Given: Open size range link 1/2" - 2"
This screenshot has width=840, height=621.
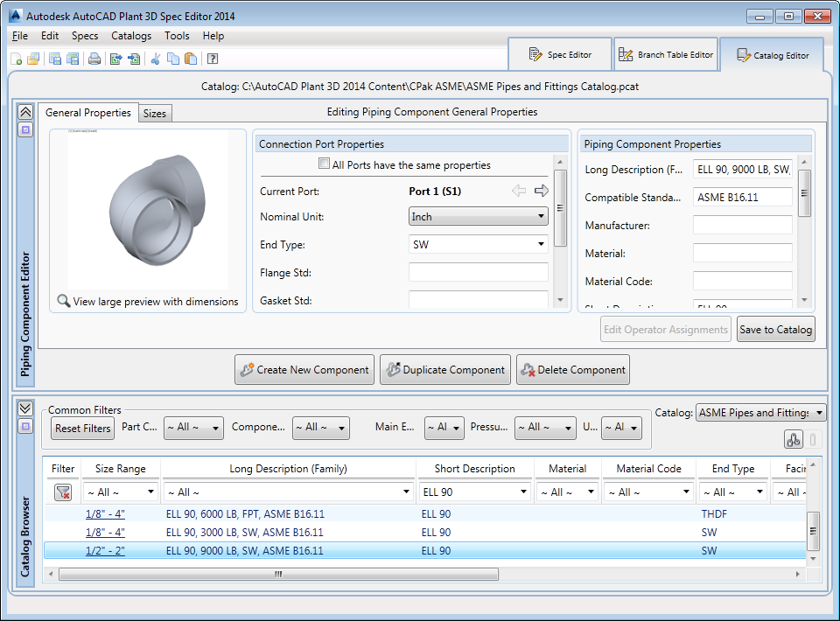Looking at the screenshot, I should pyautogui.click(x=105, y=550).
